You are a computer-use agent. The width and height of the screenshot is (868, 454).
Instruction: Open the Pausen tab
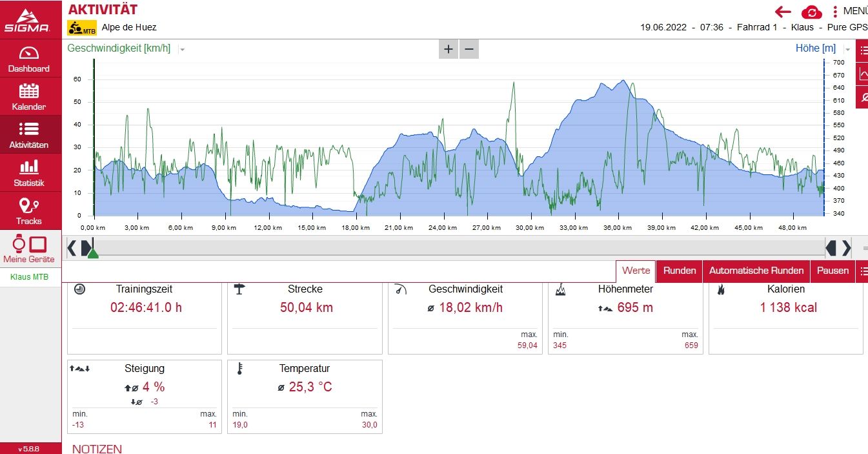click(833, 271)
